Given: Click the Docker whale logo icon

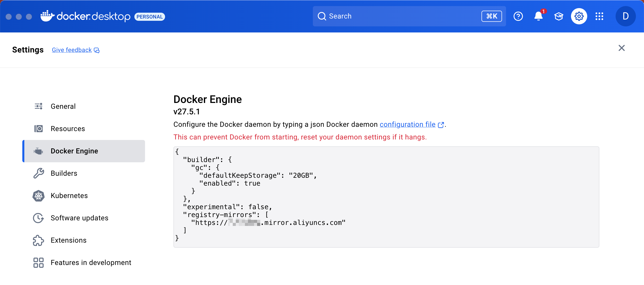Looking at the screenshot, I should (47, 16).
